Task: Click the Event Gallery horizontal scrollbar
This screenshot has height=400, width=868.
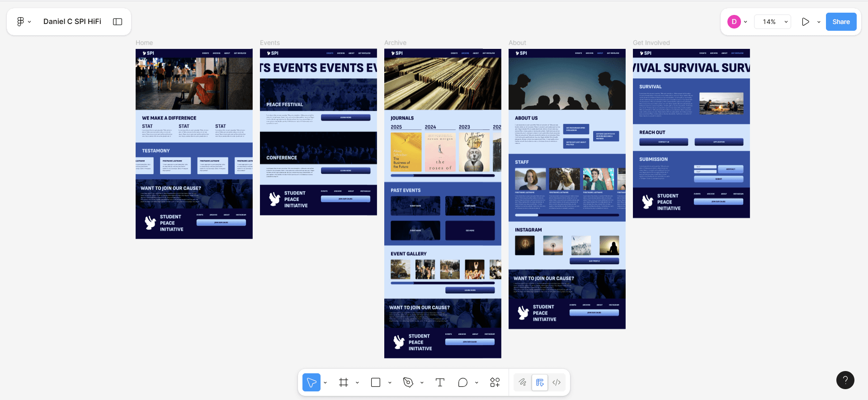Action: (x=443, y=283)
